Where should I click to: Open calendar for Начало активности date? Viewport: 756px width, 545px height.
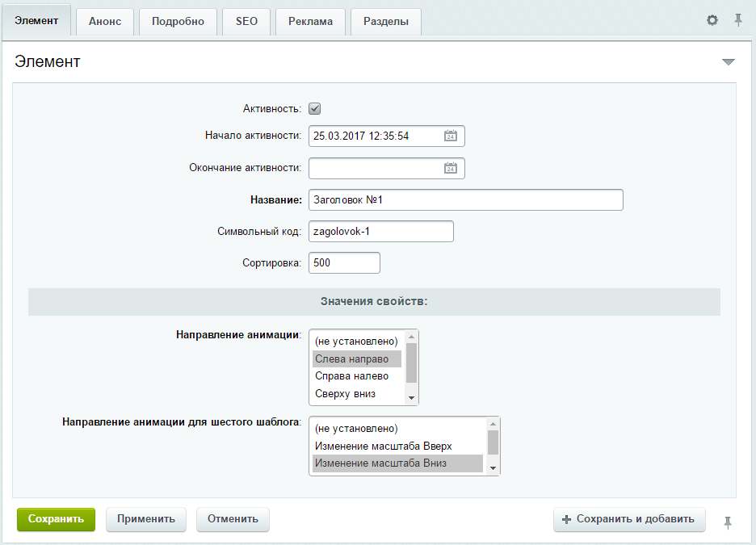451,136
